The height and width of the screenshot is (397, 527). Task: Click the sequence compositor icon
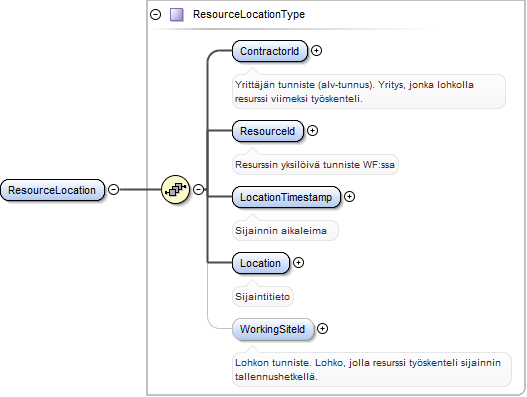(x=175, y=189)
